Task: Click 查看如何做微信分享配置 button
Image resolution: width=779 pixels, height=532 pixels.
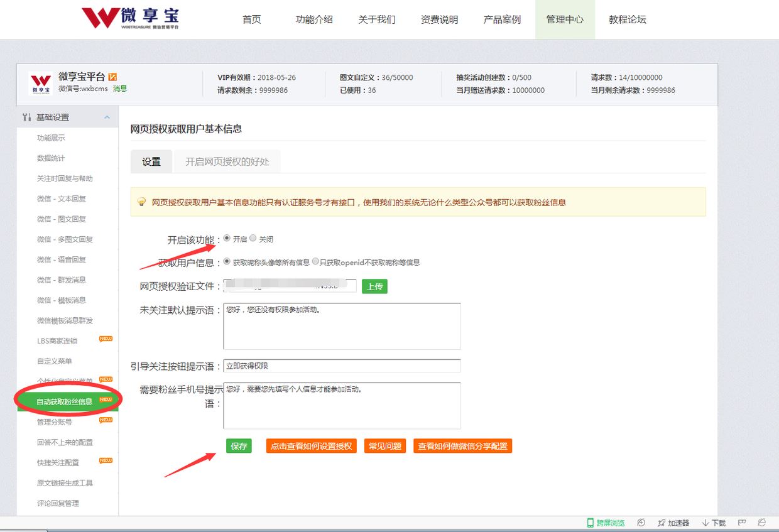Action: click(462, 446)
